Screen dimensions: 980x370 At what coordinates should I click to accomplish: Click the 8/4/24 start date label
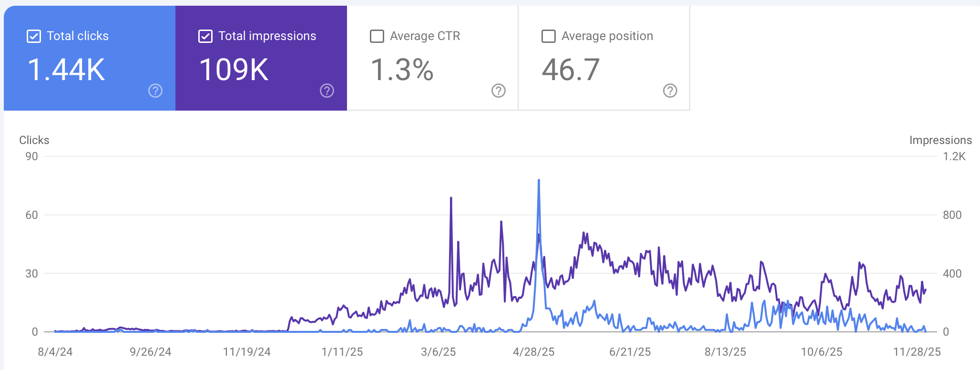pos(55,352)
